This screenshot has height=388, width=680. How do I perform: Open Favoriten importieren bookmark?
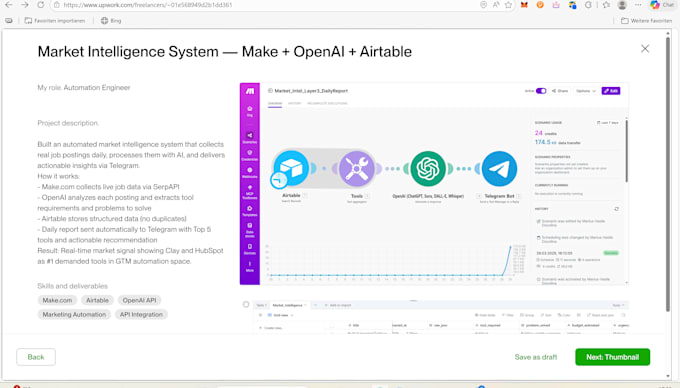[x=55, y=20]
